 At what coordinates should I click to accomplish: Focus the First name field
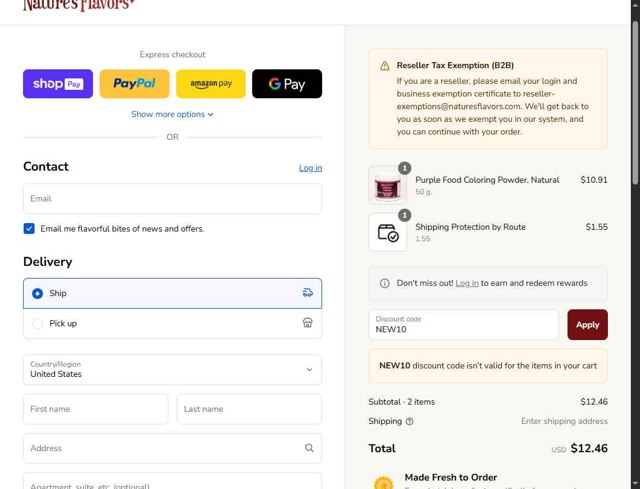[96, 409]
